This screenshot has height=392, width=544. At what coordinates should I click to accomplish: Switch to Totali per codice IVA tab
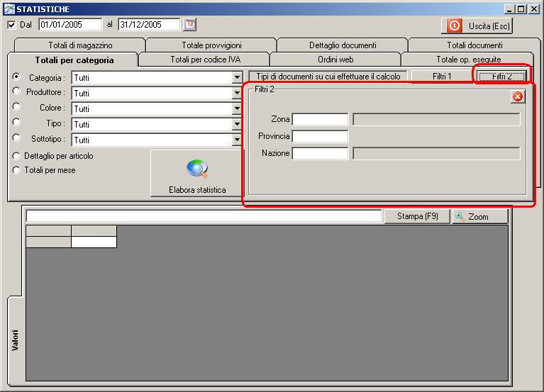(x=205, y=60)
